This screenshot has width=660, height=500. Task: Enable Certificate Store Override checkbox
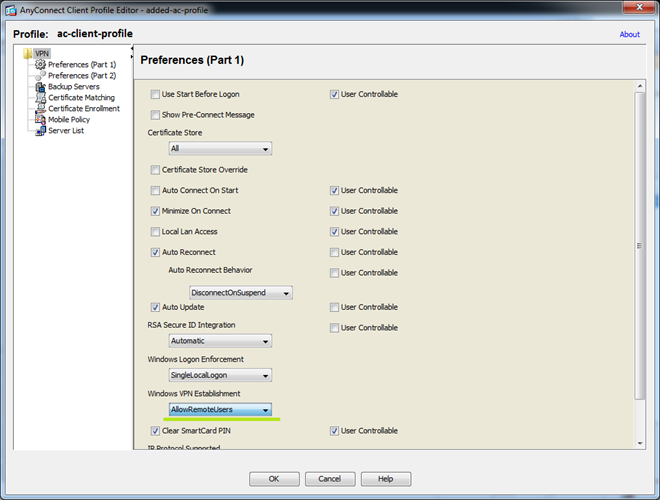point(155,170)
